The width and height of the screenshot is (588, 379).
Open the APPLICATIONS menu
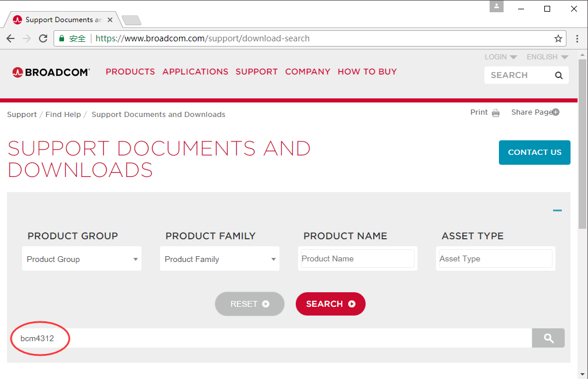tap(195, 72)
